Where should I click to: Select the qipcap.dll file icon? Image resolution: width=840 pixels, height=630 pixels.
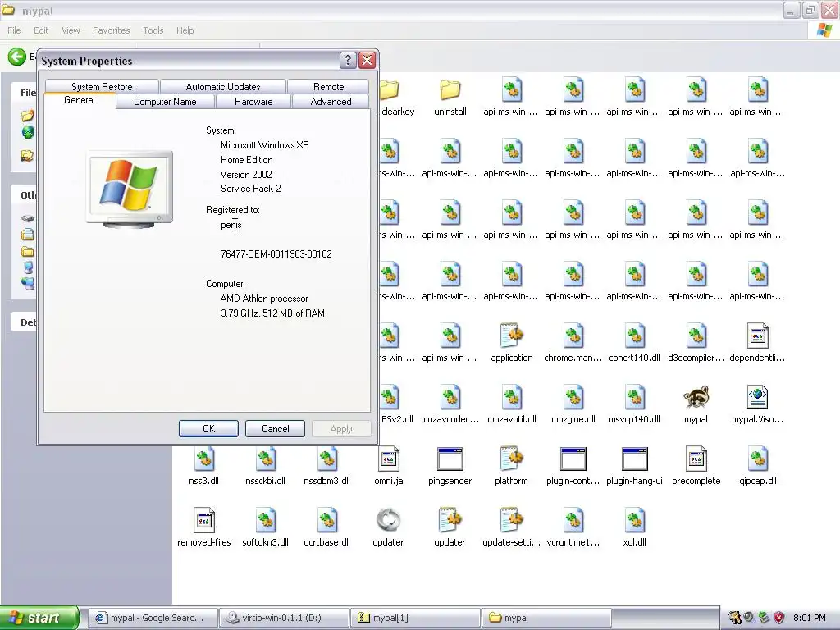click(757, 459)
